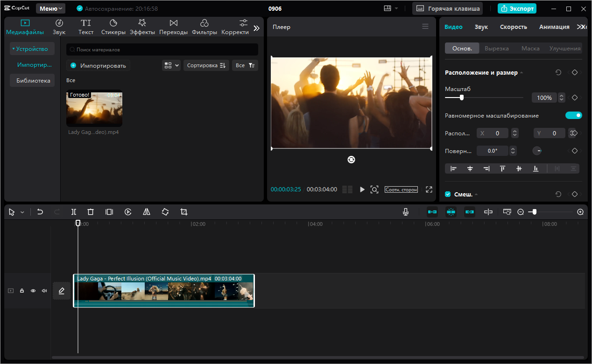Click the align left icon in video panel

click(x=453, y=168)
